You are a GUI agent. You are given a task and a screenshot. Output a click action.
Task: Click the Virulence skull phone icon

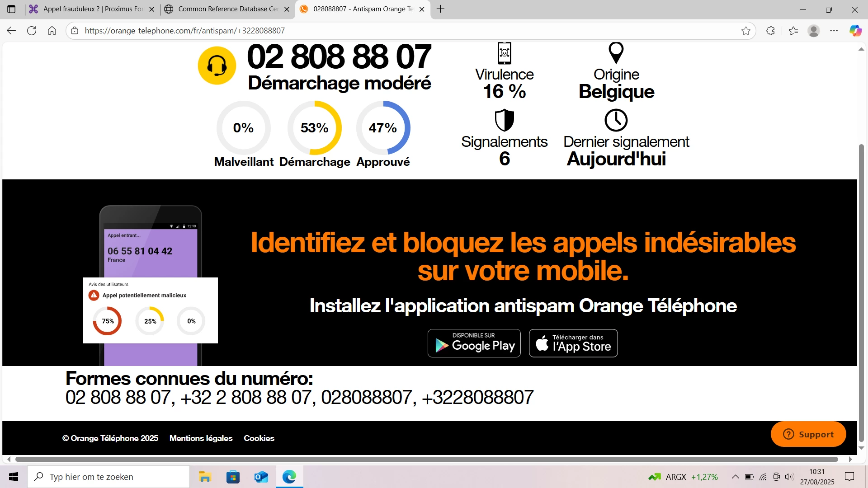point(504,53)
